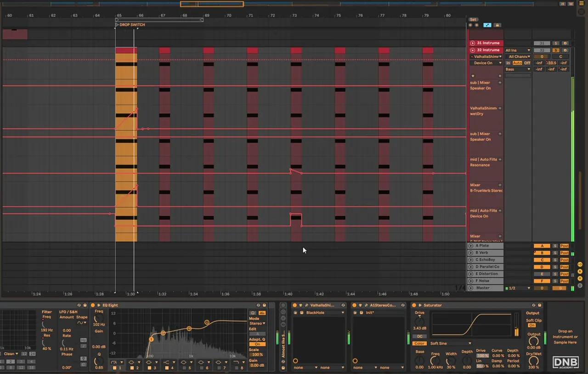Toggle return activator D
This screenshot has height=374, width=588.
coord(542,267)
